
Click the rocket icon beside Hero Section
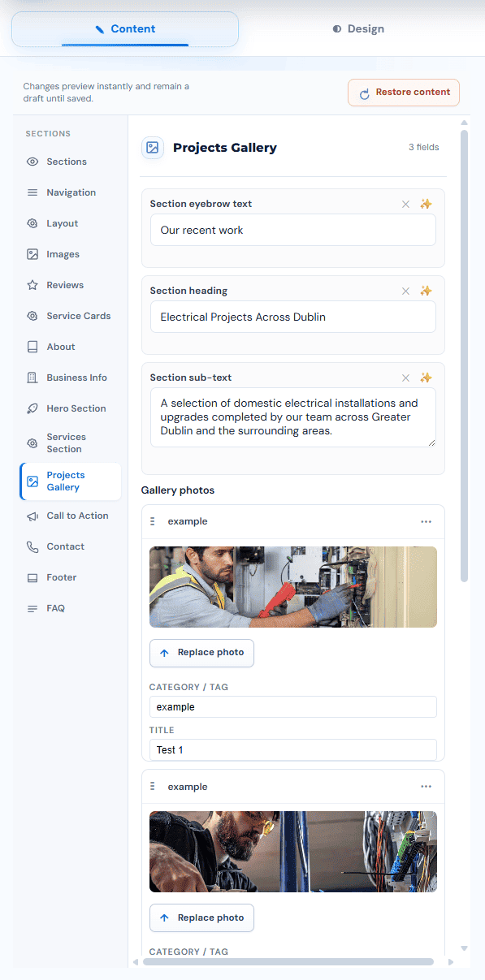(32, 408)
